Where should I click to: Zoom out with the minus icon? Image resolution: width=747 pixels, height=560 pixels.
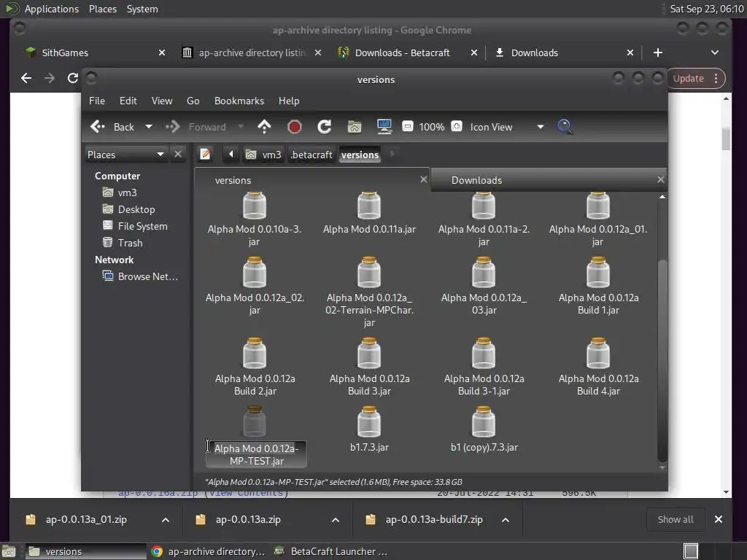[408, 126]
